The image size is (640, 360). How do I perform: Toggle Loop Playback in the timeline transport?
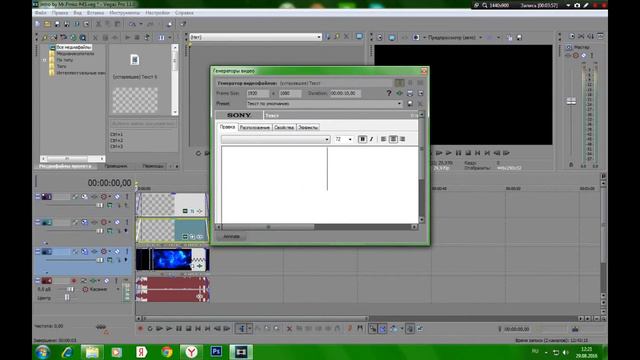tap(150, 329)
